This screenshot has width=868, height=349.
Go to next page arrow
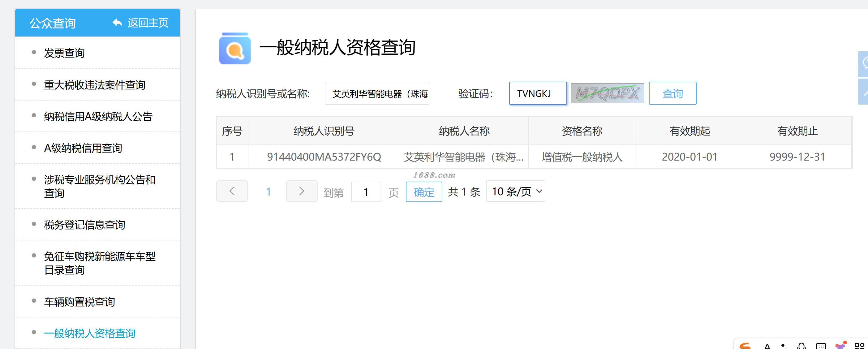(x=302, y=191)
